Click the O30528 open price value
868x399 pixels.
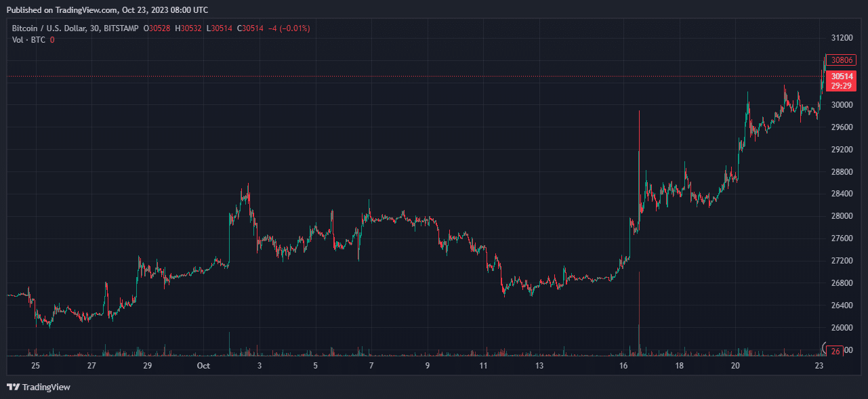click(x=157, y=28)
